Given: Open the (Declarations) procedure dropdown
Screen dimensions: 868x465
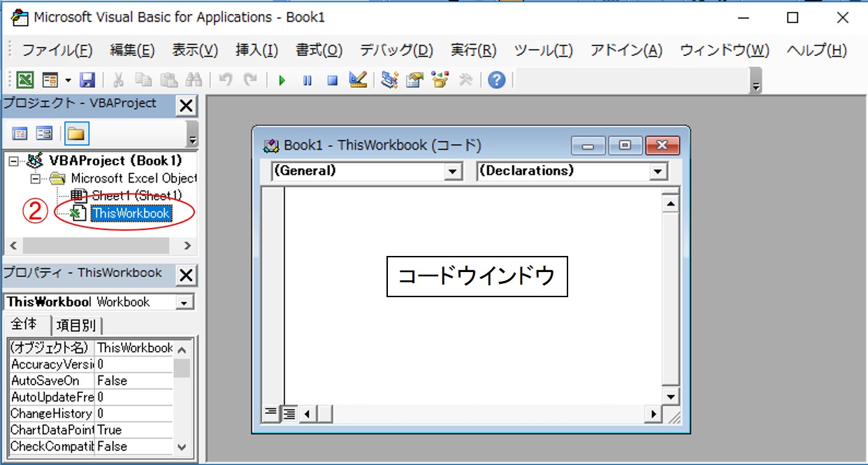Looking at the screenshot, I should 658,171.
